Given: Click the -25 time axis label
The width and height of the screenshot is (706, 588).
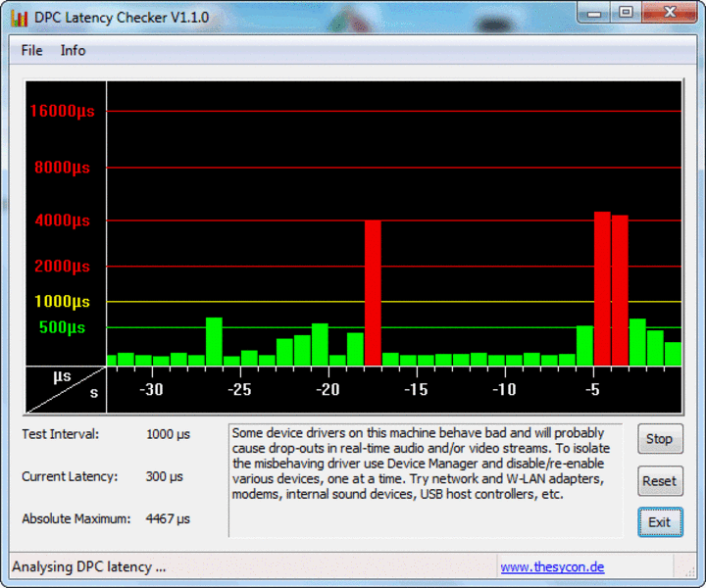Looking at the screenshot, I should (x=239, y=390).
